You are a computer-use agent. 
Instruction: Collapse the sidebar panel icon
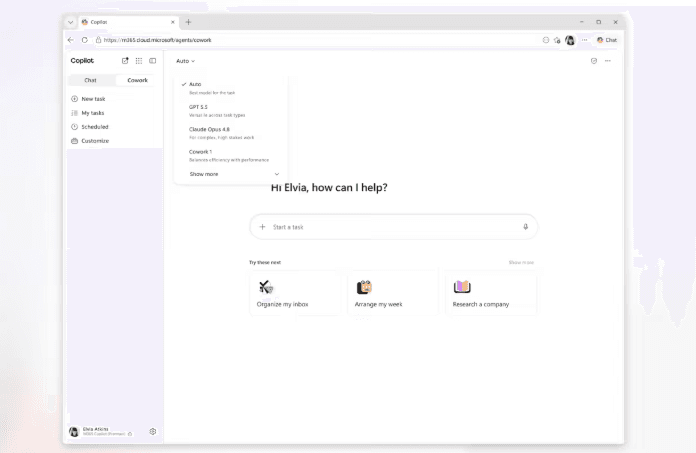pos(153,61)
